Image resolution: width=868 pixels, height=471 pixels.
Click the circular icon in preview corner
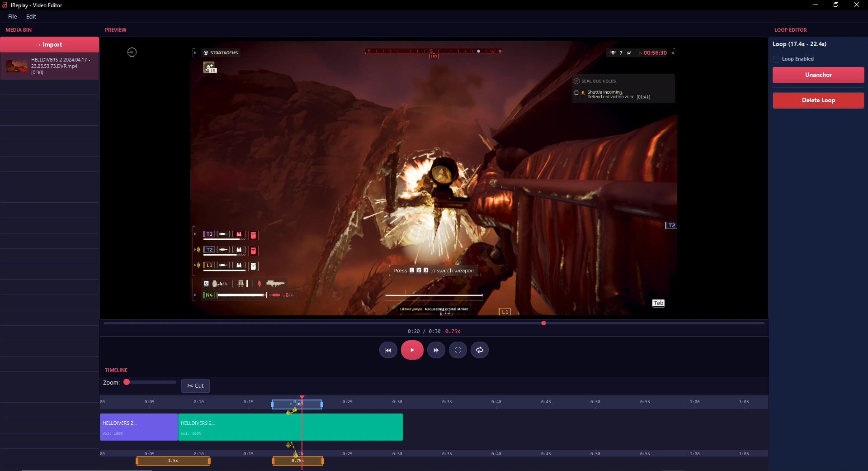[132, 52]
